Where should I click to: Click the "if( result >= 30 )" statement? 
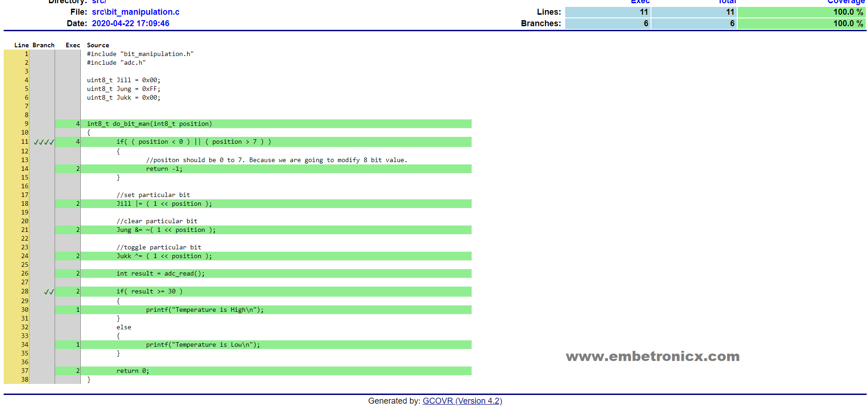(x=150, y=291)
